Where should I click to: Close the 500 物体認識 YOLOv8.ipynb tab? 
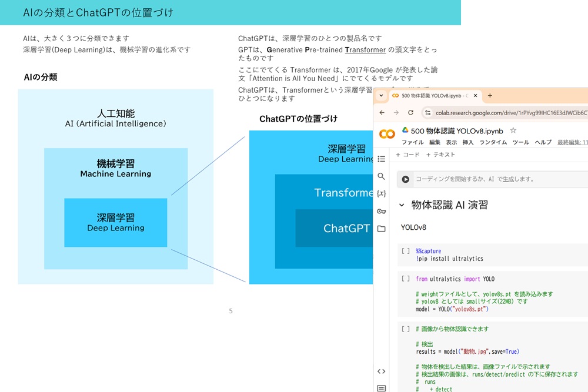476,96
